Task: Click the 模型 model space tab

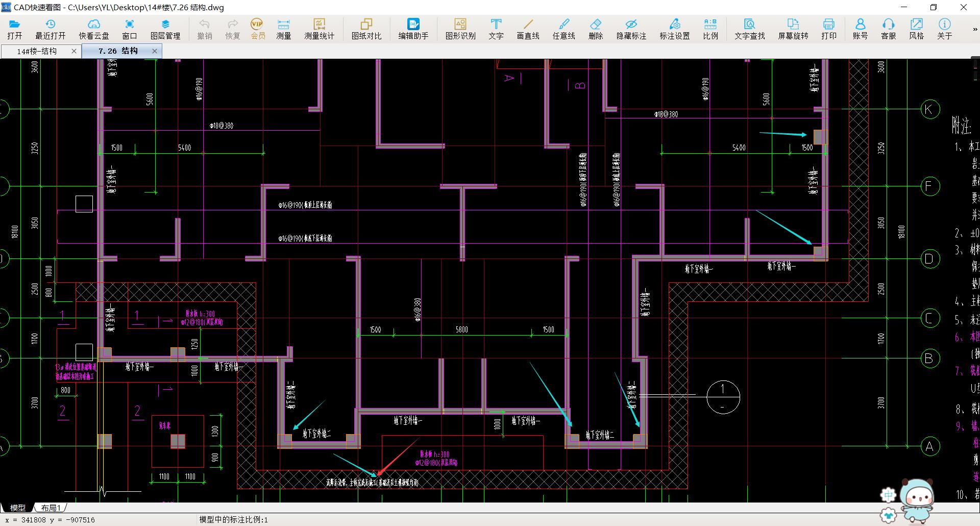Action: [x=18, y=508]
